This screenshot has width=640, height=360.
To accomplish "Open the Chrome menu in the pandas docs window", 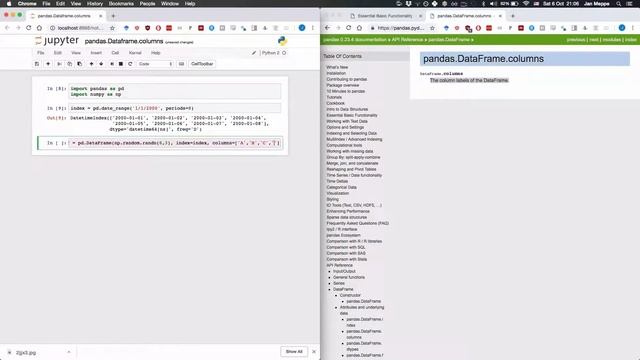I will click(633, 28).
